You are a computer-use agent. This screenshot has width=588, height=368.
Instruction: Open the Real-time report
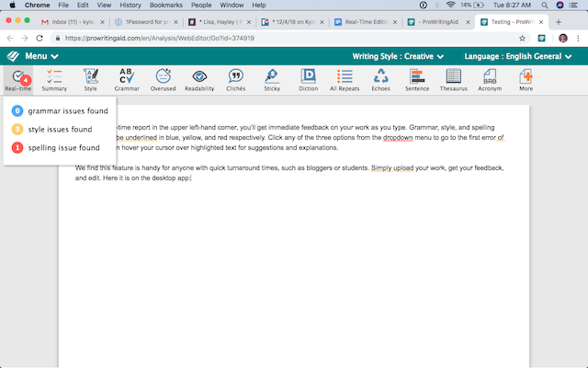[18, 80]
